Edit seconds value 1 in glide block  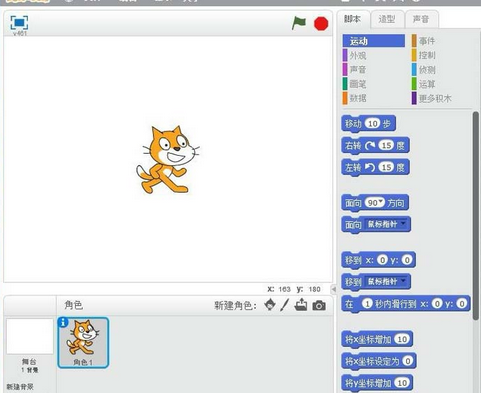(x=367, y=304)
